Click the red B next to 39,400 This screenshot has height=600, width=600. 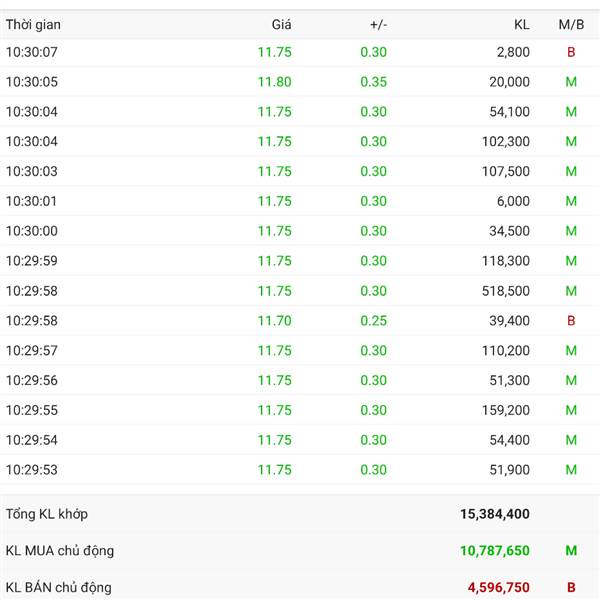[571, 321]
